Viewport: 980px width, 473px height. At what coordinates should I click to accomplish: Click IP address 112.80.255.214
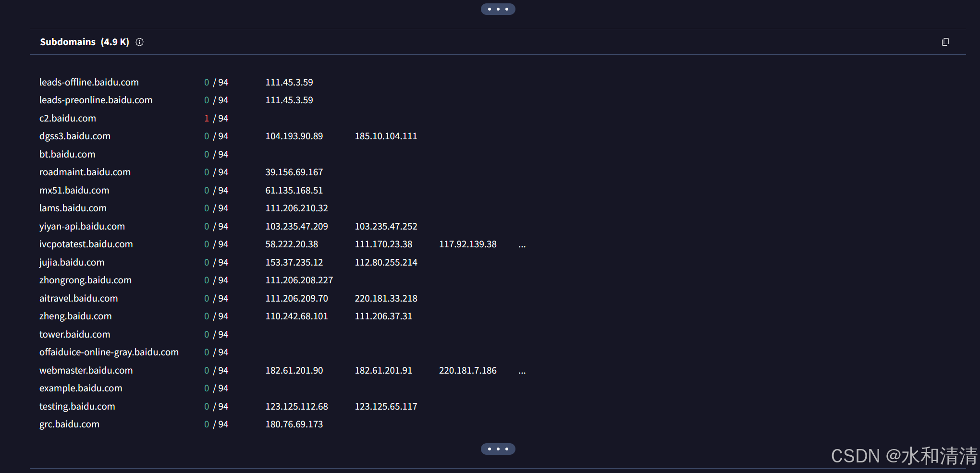pos(386,262)
